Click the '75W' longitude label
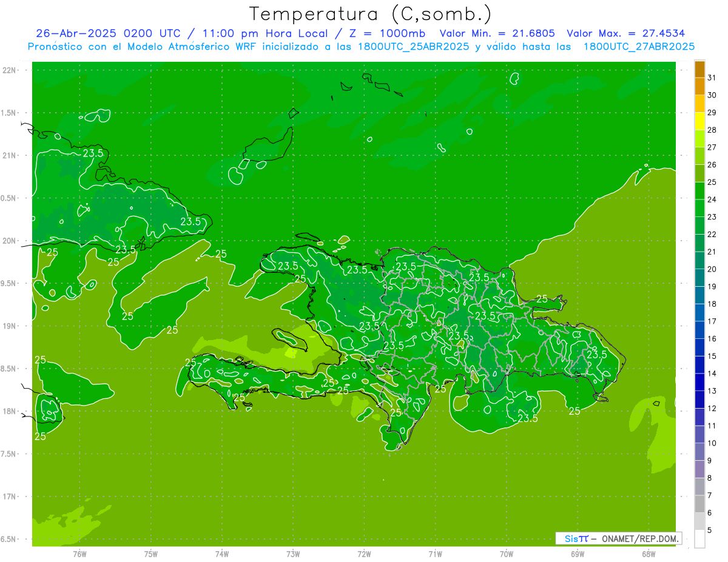The height and width of the screenshot is (562, 728). point(151,554)
